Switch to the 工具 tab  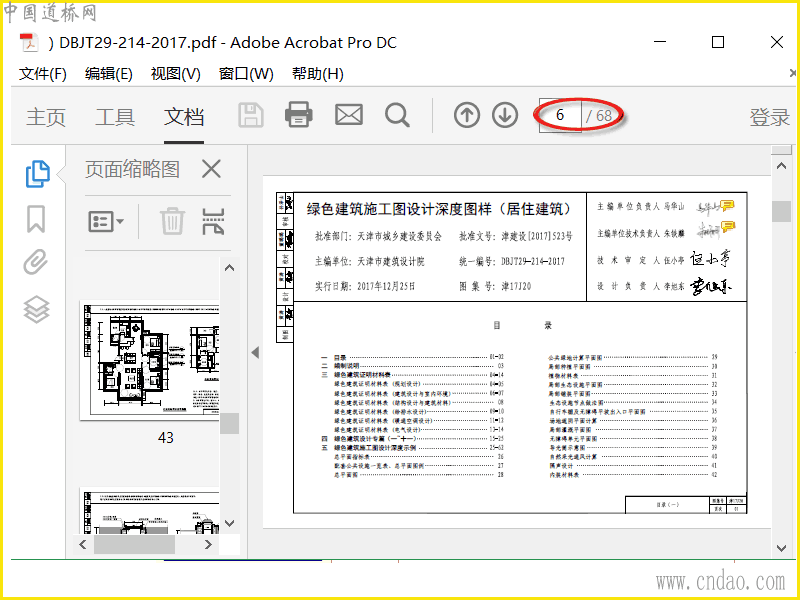tap(115, 117)
